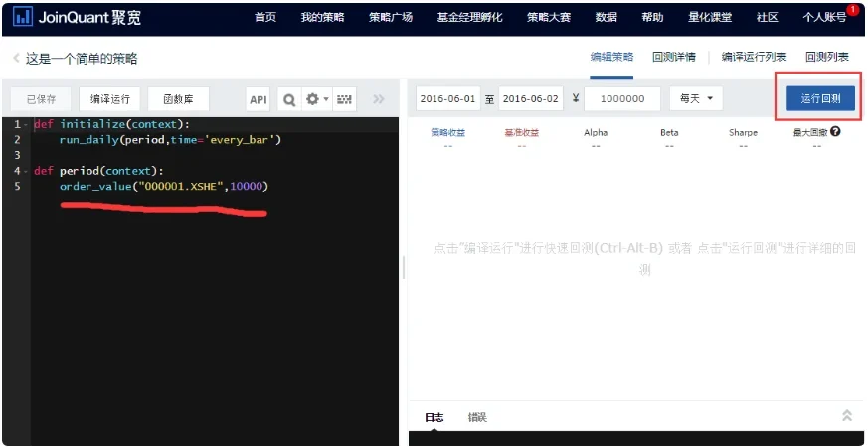Switch to the 回测详情 tab

[674, 57]
